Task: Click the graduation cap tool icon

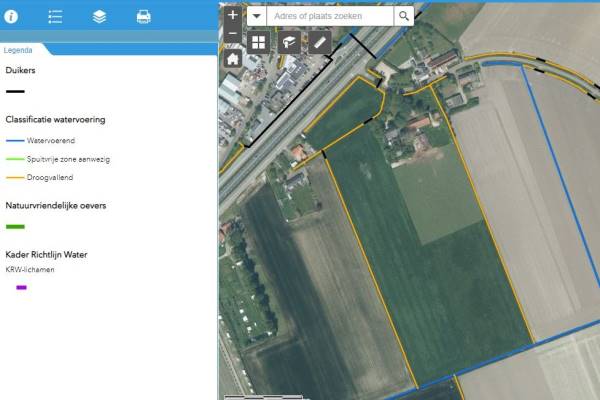Action: (289, 42)
